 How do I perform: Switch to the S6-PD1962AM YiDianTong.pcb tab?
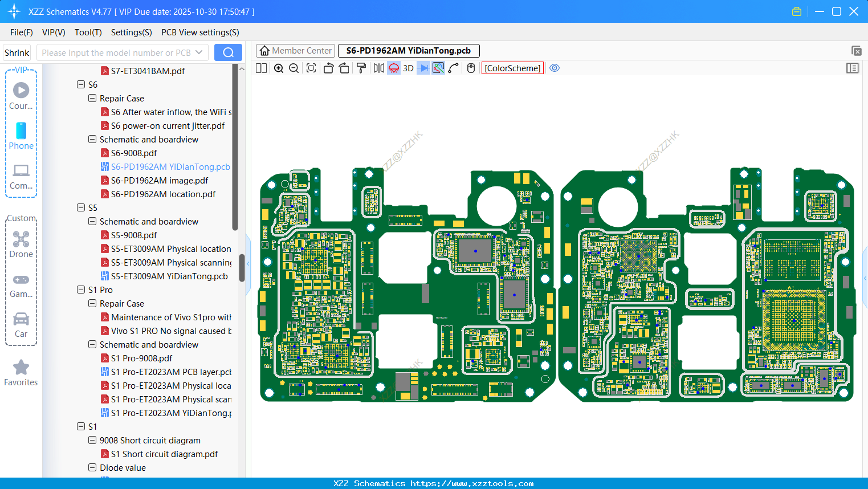coord(408,50)
